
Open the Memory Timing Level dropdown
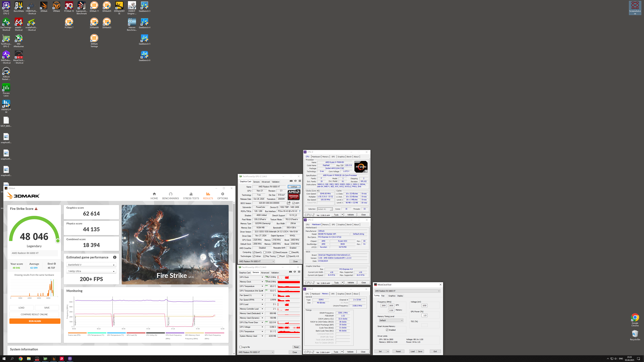(x=391, y=321)
